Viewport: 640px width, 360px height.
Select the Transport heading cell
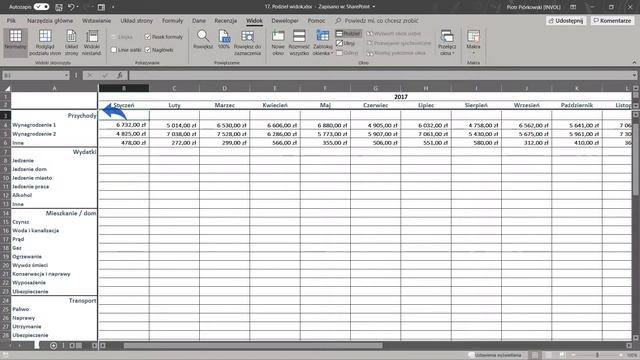pos(54,300)
